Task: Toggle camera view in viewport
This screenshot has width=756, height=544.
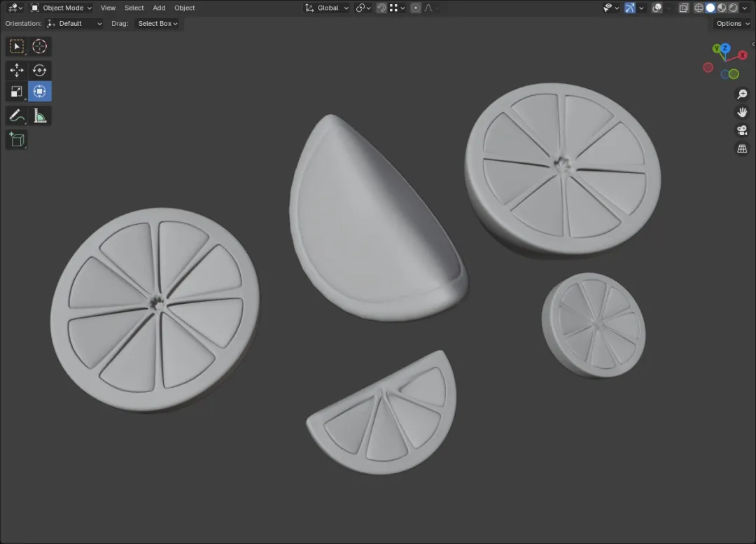Action: [x=742, y=130]
